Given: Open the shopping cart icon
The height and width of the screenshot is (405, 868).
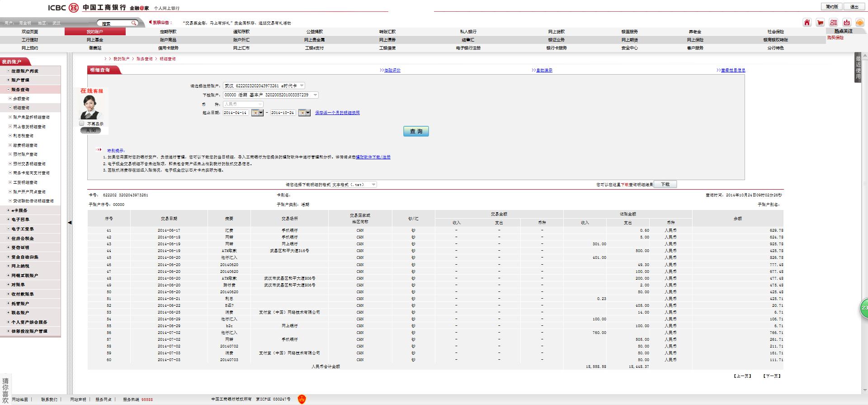Looking at the screenshot, I should pos(820,23).
